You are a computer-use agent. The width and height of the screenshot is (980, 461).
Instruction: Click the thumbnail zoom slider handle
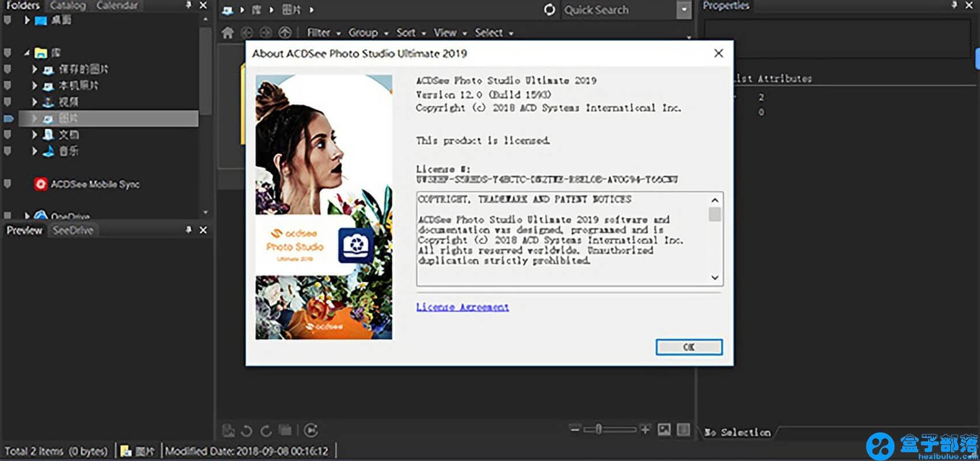click(x=599, y=429)
